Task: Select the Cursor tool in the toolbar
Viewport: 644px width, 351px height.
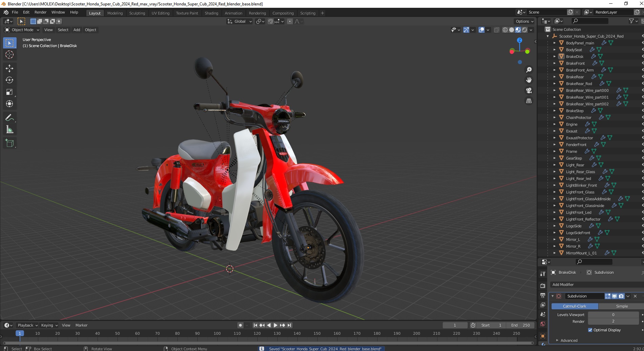Action: click(x=9, y=55)
